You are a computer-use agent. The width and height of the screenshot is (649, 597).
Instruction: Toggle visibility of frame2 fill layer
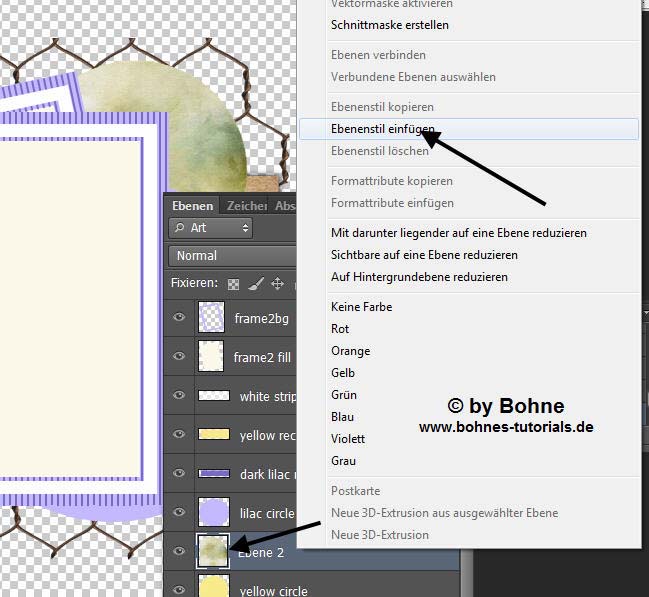click(x=180, y=357)
